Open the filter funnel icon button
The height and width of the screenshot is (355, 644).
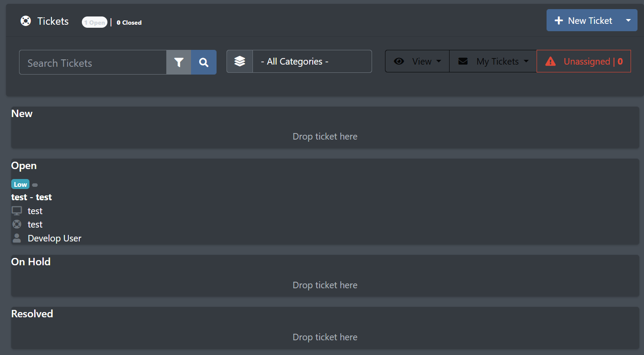pyautogui.click(x=179, y=62)
